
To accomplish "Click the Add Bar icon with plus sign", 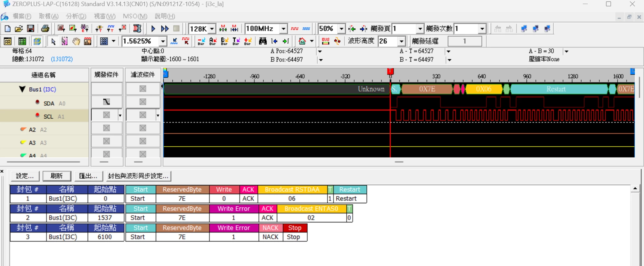I will click(x=248, y=41).
